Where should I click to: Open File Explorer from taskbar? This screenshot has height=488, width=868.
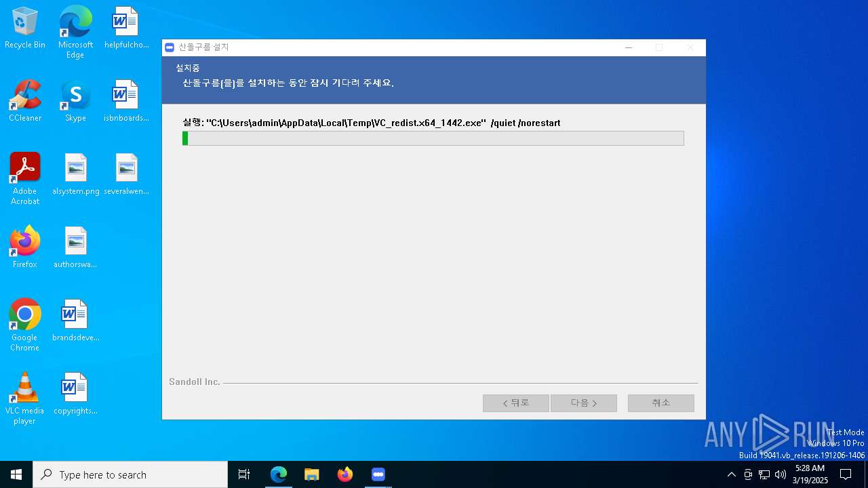tap(312, 474)
